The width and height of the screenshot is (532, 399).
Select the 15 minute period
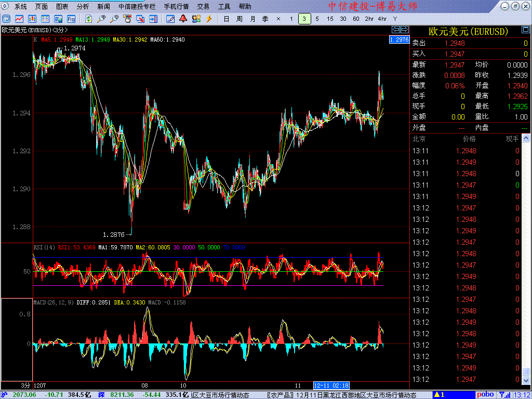(x=330, y=19)
